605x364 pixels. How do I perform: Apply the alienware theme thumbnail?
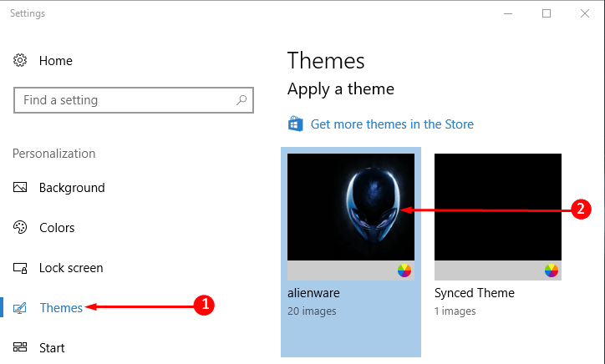coord(351,207)
